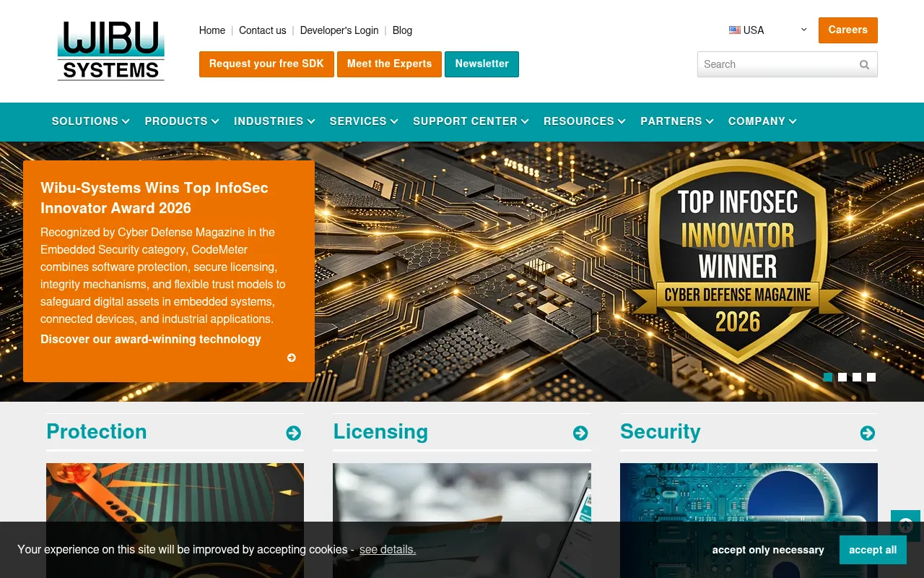The image size is (924, 578).
Task: Click the Licensing heading
Action: (x=380, y=431)
